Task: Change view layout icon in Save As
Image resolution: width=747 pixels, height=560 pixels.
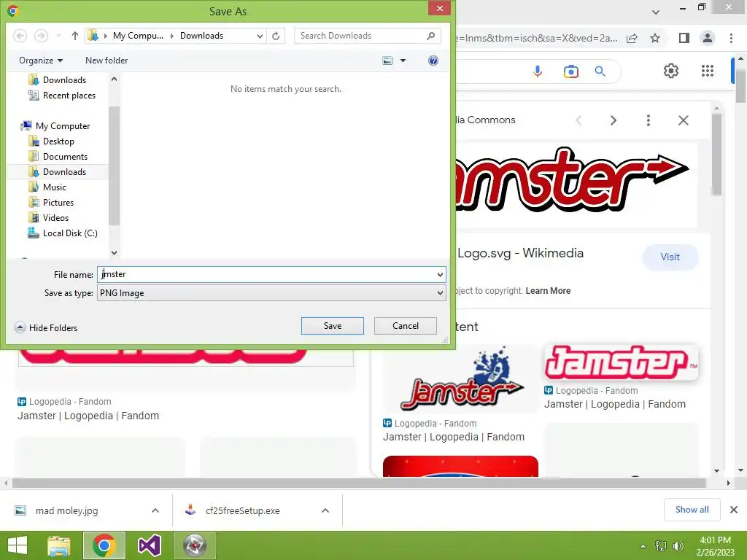Action: click(x=388, y=61)
